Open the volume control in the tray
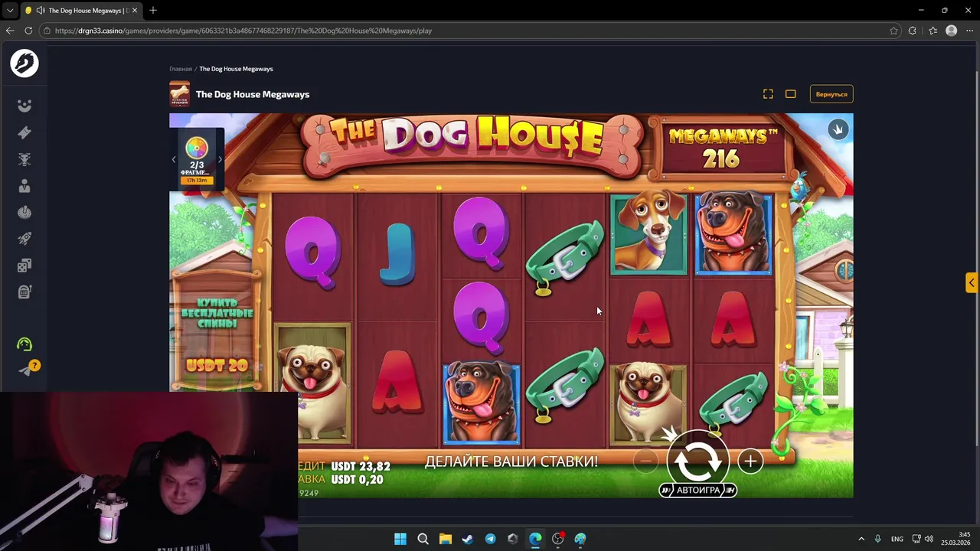Image resolution: width=980 pixels, height=551 pixels. (929, 539)
